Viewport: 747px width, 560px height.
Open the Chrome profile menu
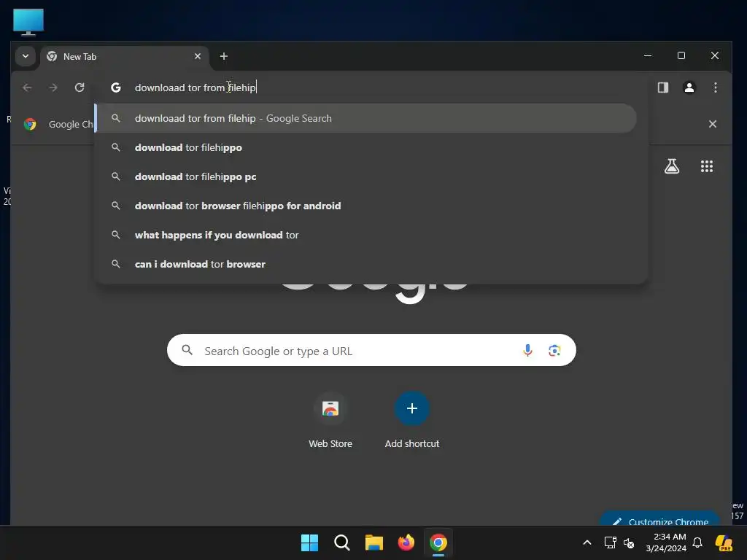pos(689,87)
